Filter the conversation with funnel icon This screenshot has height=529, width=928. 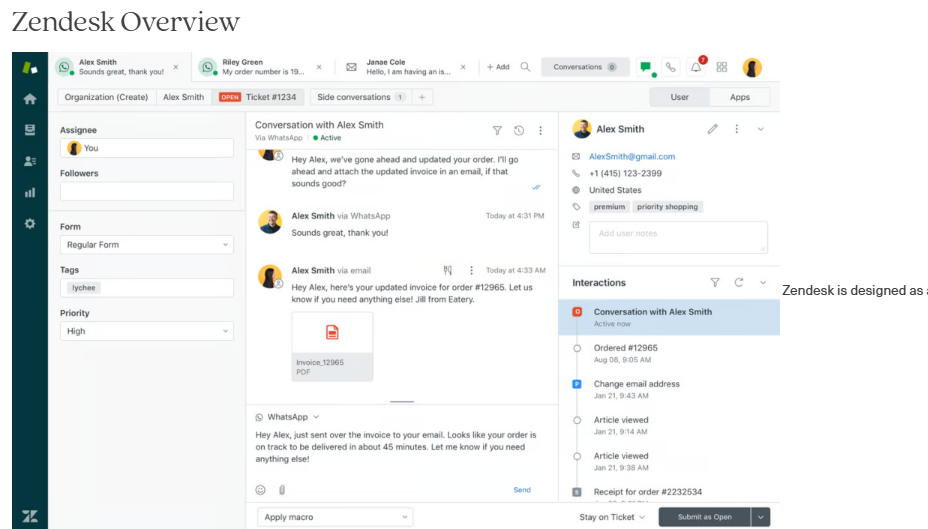(497, 130)
